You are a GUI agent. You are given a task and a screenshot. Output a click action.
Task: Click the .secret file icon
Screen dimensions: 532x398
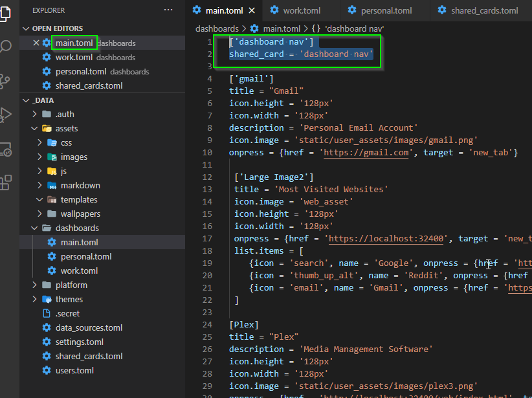[47, 313]
